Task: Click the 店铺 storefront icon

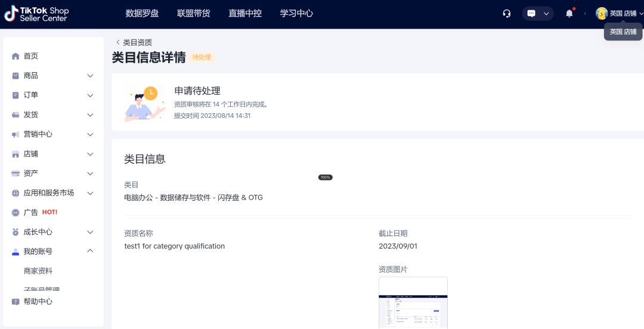Action: tap(16, 154)
